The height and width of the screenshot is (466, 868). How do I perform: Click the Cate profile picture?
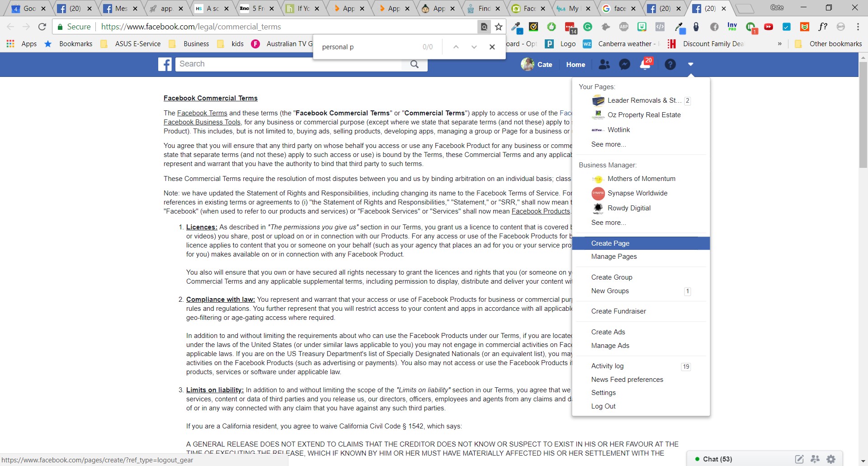(x=527, y=64)
